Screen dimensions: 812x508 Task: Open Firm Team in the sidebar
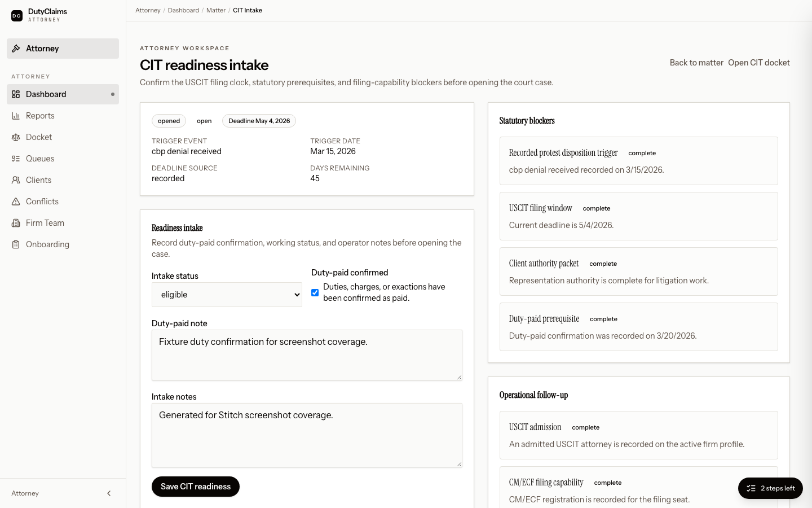click(63, 223)
